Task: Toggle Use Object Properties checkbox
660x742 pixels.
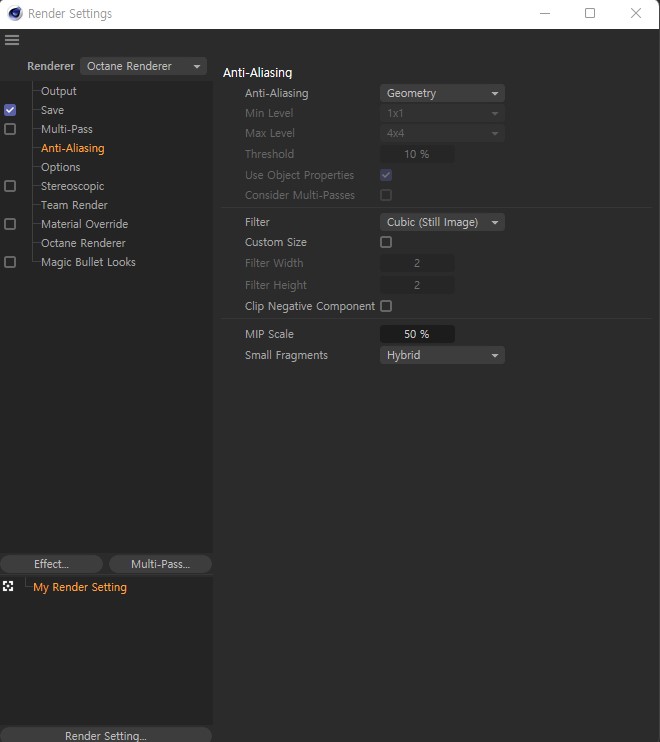Action: (x=386, y=175)
